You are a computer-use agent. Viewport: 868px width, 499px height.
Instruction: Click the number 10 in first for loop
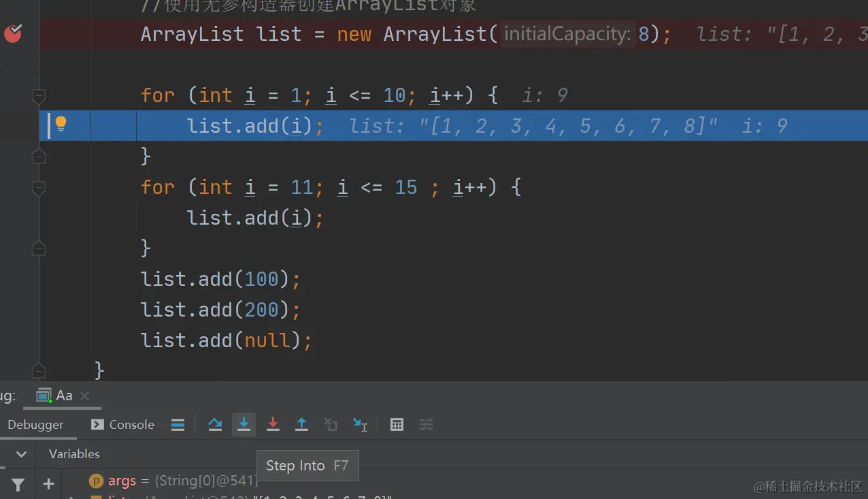click(x=395, y=95)
